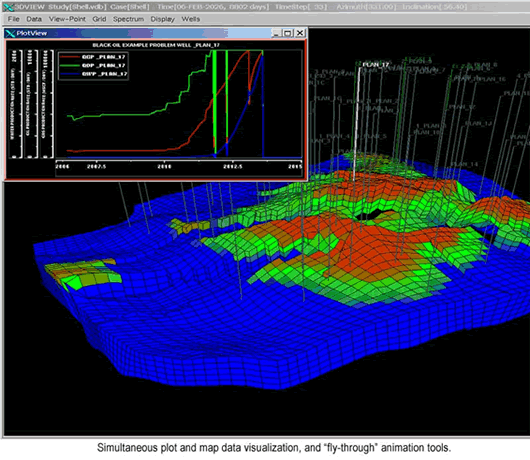This screenshot has height=460, width=530.
Task: Click the 2010 marker on plot time axis
Action: click(x=164, y=166)
